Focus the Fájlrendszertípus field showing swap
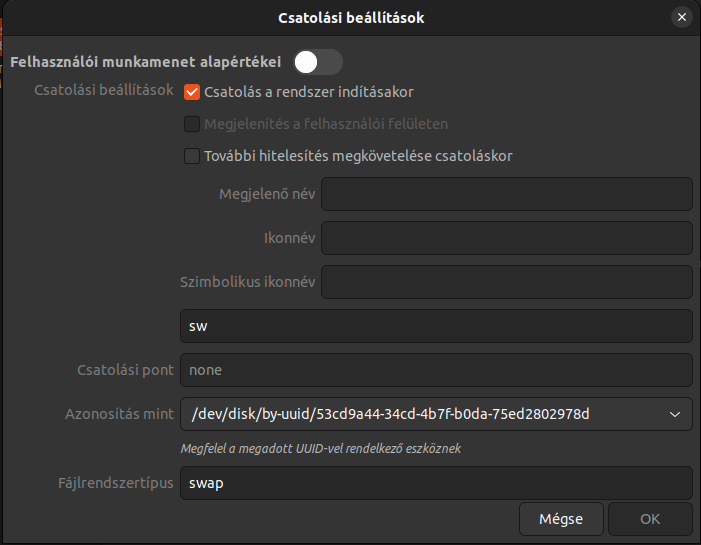 [x=436, y=483]
